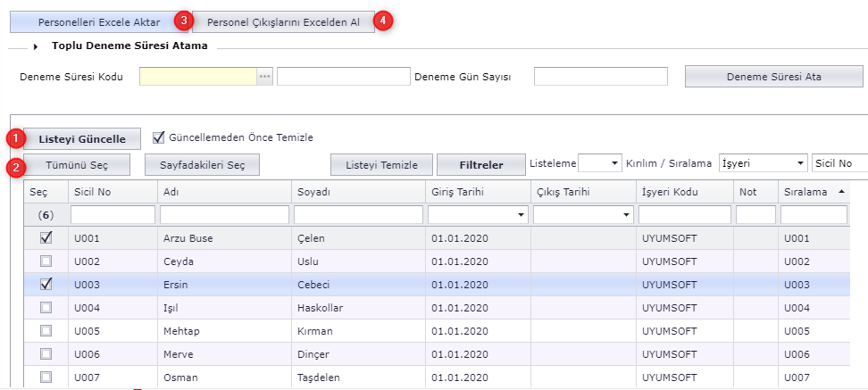Screen dimensions: 868x390
Task: Open the İşyeri sorting dropdown
Action: coord(798,164)
